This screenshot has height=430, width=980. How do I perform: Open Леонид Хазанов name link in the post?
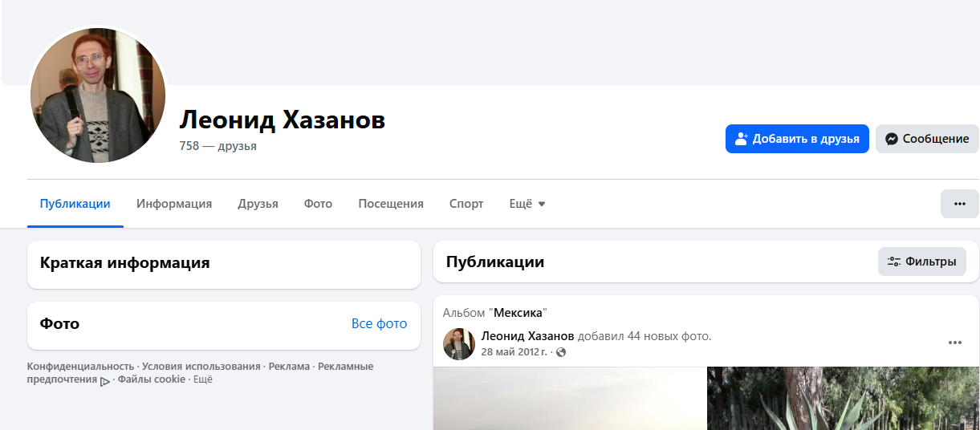[528, 336]
